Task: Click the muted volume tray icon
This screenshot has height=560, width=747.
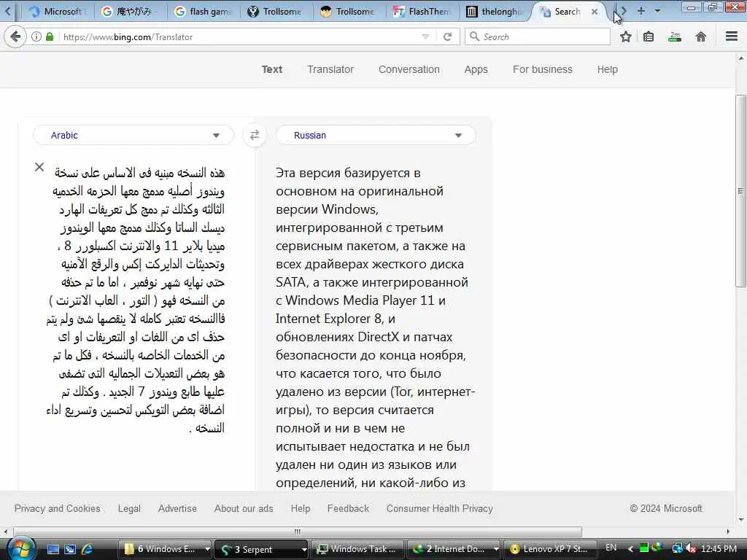Action: (x=692, y=548)
